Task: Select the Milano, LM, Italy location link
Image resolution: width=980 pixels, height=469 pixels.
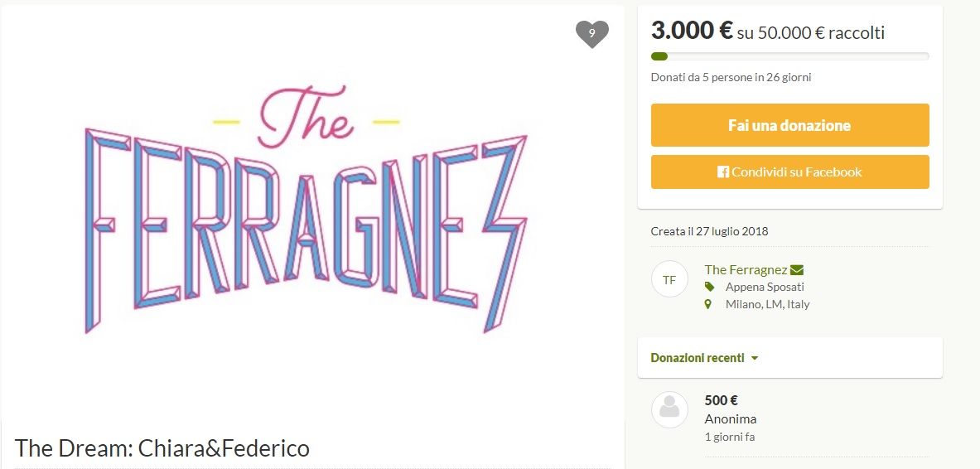Action: click(x=767, y=304)
